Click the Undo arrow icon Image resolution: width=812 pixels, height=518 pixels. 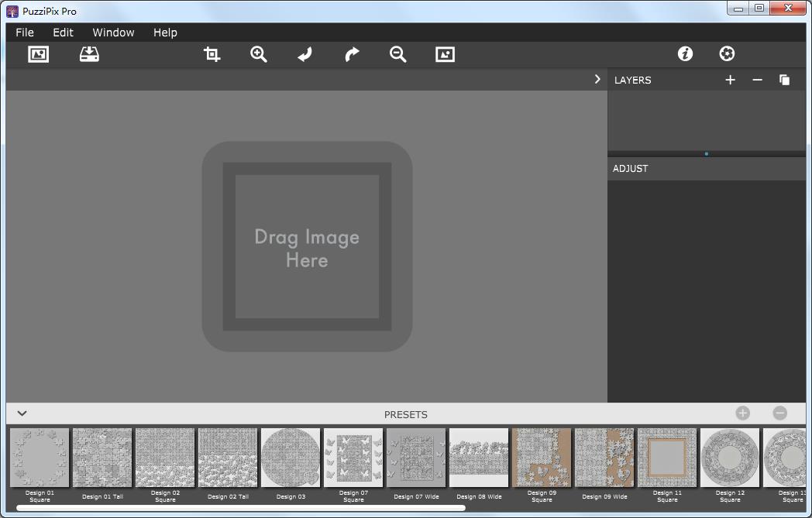click(305, 54)
